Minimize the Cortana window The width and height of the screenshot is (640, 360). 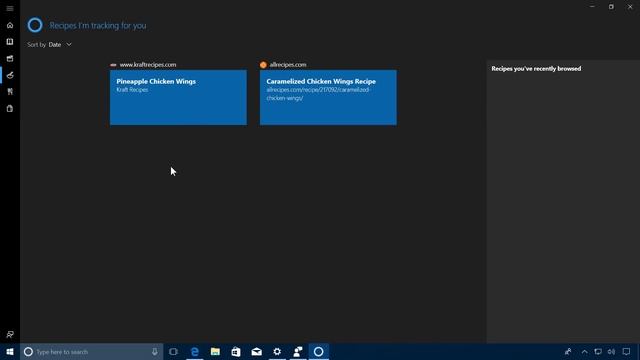(592, 7)
